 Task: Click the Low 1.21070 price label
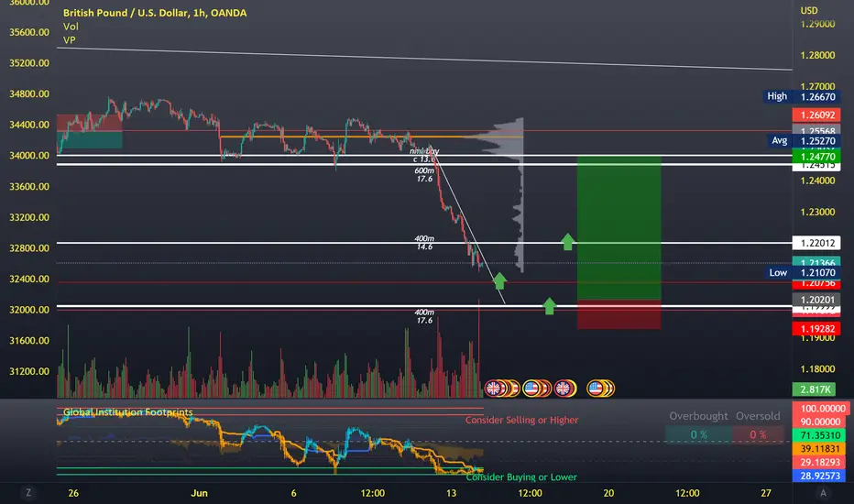(x=804, y=272)
